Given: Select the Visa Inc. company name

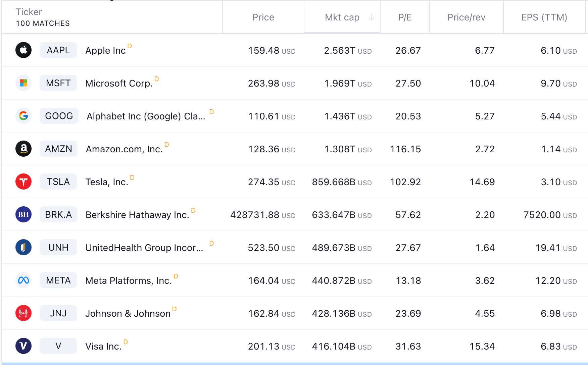Looking at the screenshot, I should [103, 347].
